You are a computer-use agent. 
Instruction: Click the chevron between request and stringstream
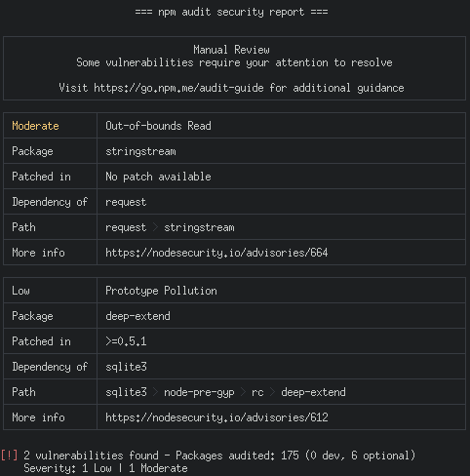(155, 227)
